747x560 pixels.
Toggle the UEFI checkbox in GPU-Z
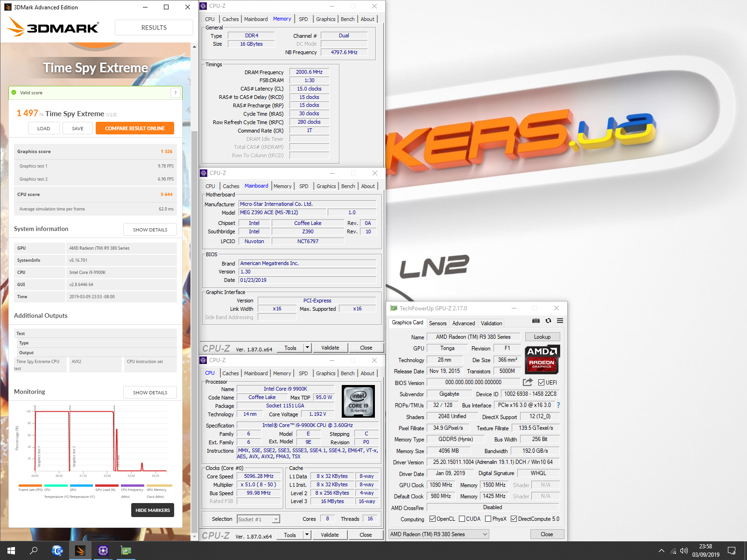[x=541, y=383]
